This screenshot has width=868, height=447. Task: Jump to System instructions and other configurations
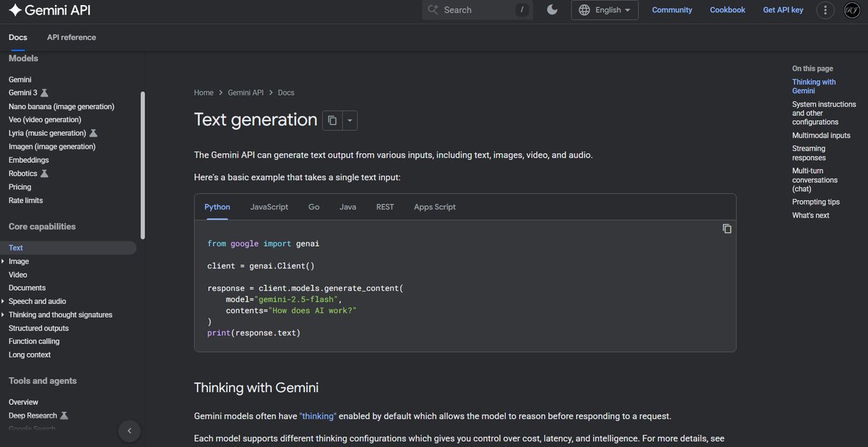pos(824,114)
